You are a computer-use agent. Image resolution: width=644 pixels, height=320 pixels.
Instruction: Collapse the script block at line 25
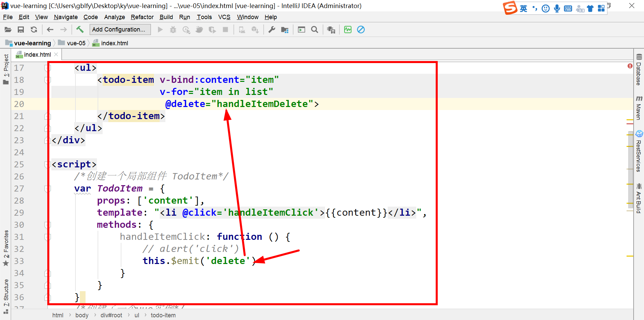coord(48,164)
